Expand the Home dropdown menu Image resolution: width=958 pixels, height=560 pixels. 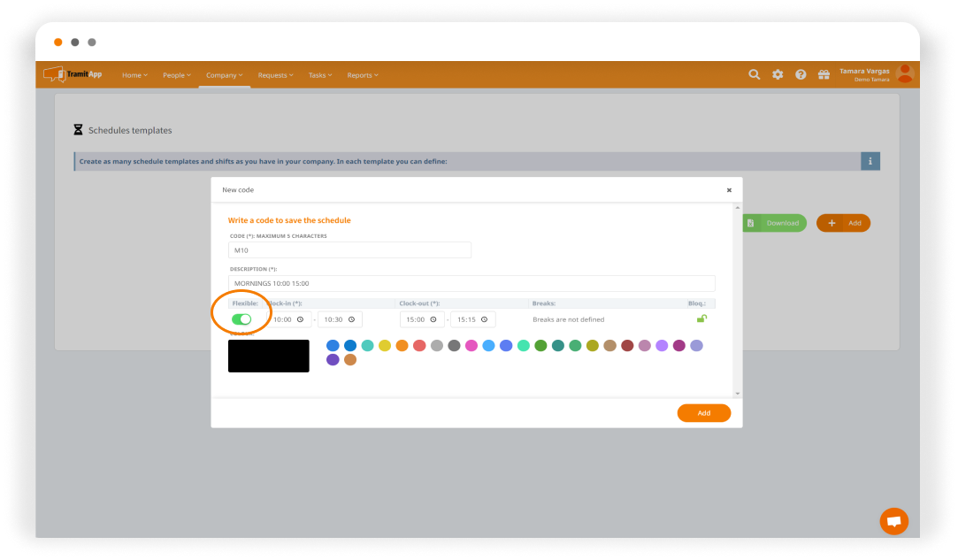point(134,75)
